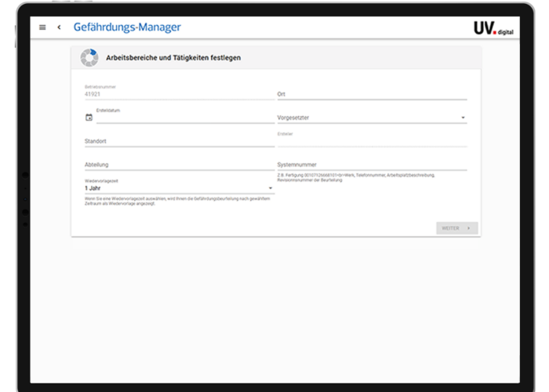Click the Wiedervorlagezeit hint text beginning 'Wenn Sie eine'
This screenshot has width=549, height=392.
coord(177,201)
